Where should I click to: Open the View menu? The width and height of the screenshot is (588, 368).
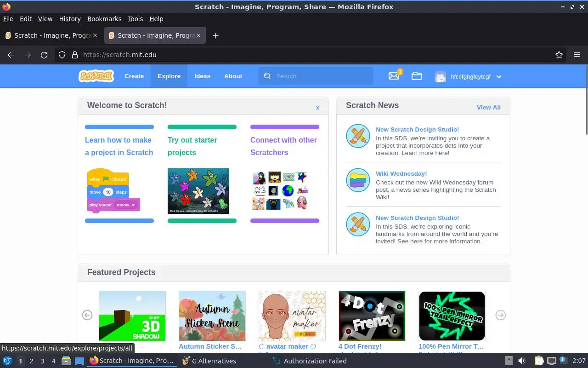point(45,19)
